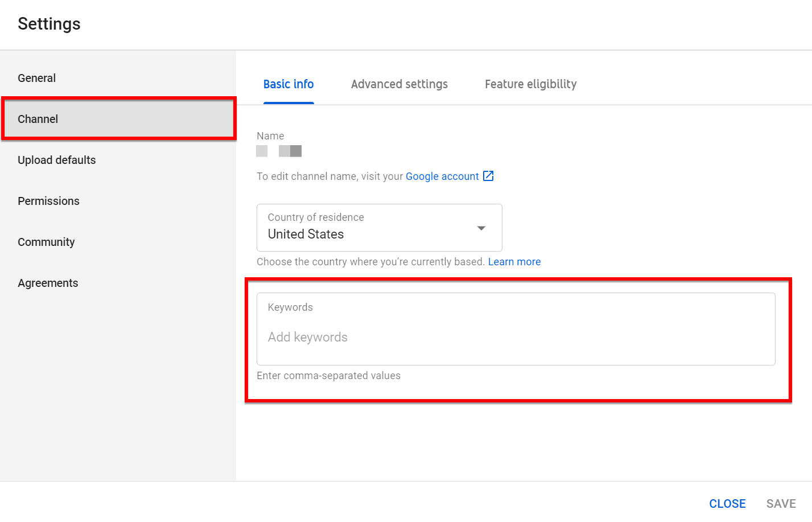
Task: Click into the Add keywords field
Action: 516,337
